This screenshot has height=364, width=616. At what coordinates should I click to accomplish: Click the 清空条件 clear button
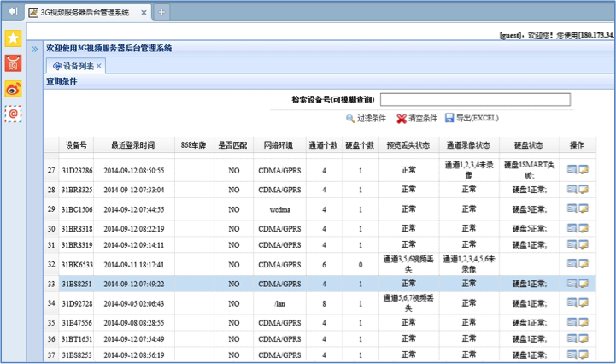point(417,118)
